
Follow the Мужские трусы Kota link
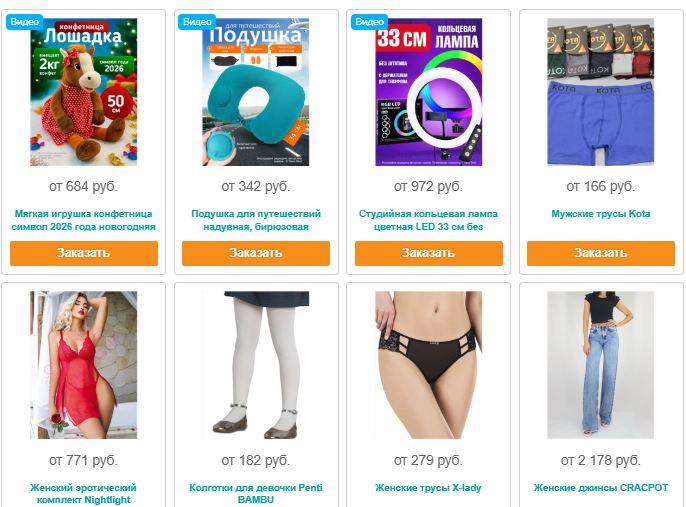[601, 214]
